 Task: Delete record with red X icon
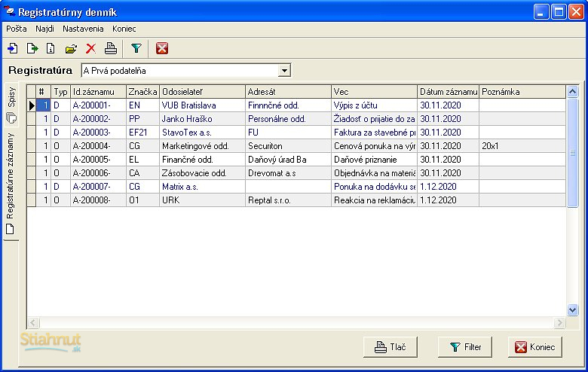coord(90,48)
